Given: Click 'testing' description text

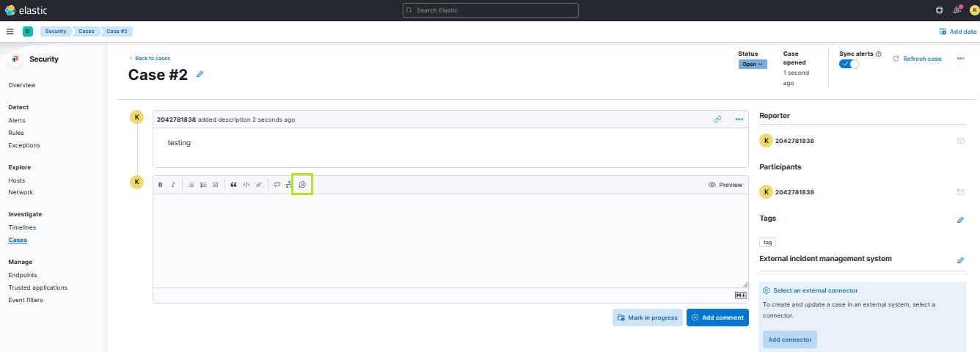Looking at the screenshot, I should [179, 143].
